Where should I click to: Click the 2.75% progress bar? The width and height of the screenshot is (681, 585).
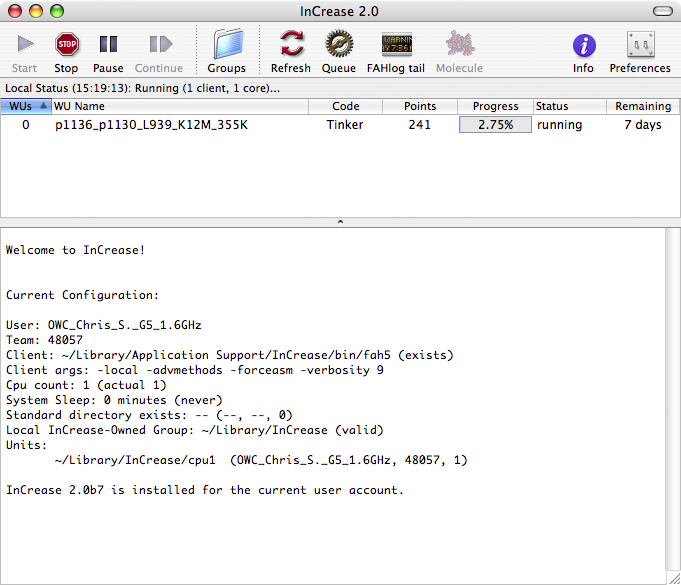point(495,125)
